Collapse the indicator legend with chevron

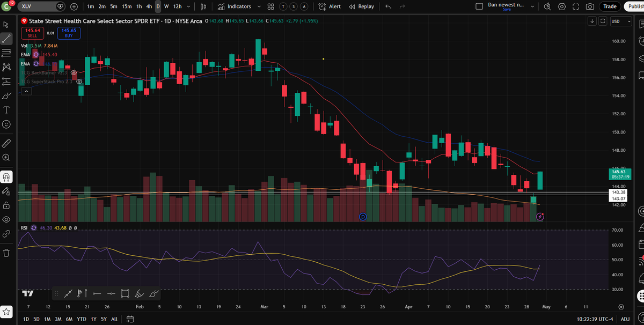[x=25, y=91]
